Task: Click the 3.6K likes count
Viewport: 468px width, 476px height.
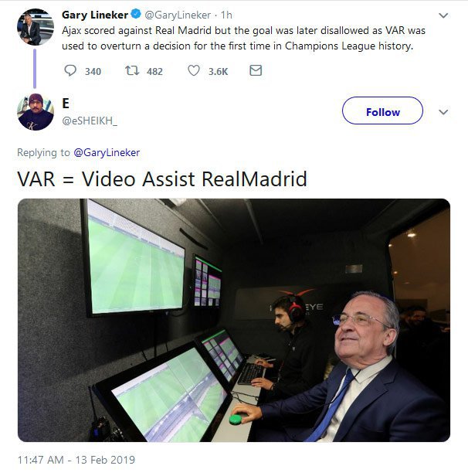Action: (218, 71)
